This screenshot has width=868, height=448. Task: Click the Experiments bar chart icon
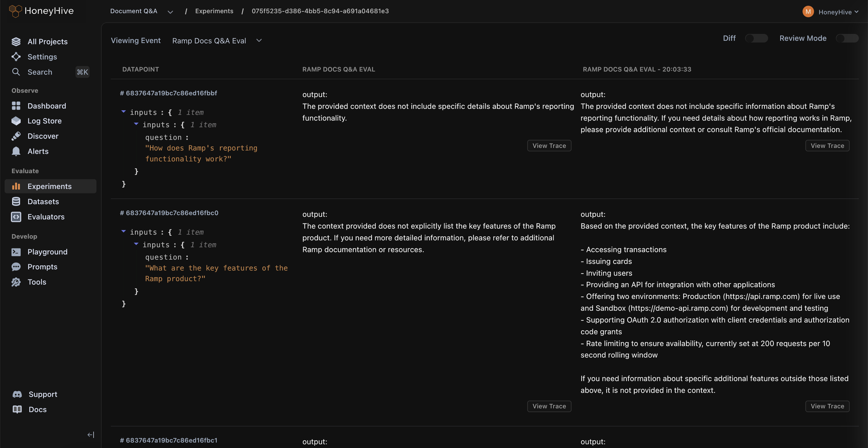click(x=16, y=186)
